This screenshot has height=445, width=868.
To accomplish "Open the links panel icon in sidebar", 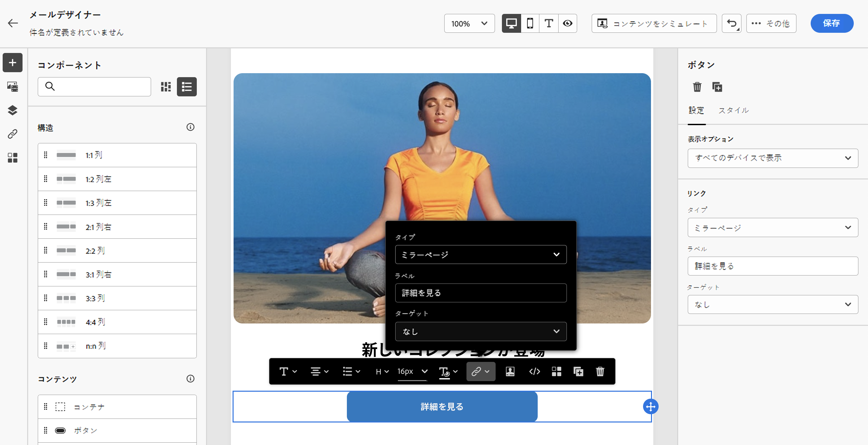I will coord(13,134).
